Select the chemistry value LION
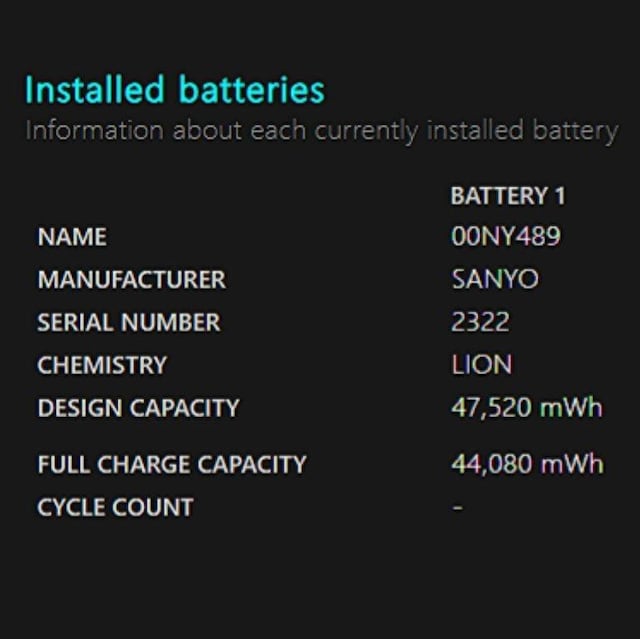Viewport: 640px width, 639px height. [481, 364]
